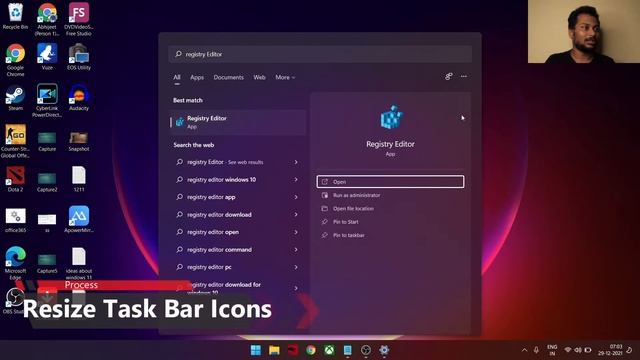Expand the 'registry editor app' chevron

[296, 197]
